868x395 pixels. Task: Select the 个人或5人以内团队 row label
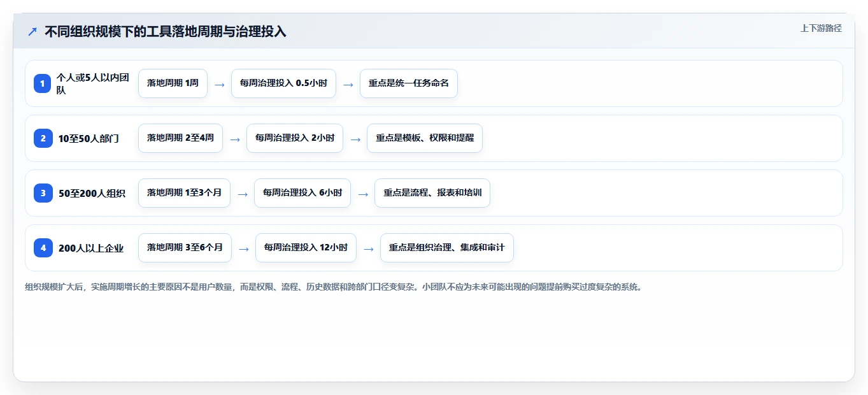click(x=93, y=83)
